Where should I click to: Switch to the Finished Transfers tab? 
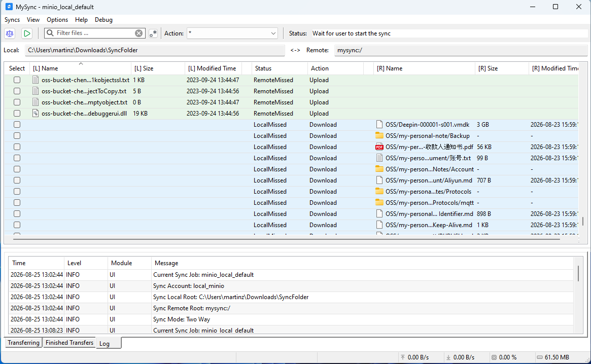tap(69, 343)
